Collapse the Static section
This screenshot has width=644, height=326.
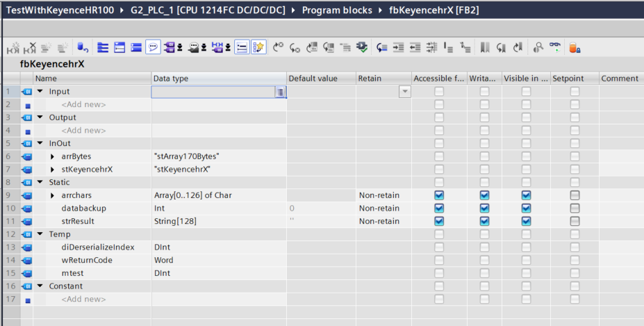tap(40, 182)
